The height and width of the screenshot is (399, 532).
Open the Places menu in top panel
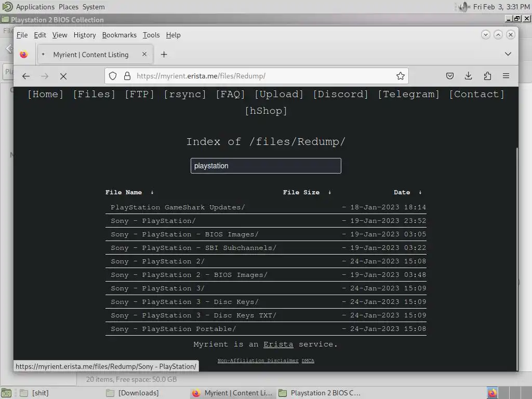click(x=68, y=7)
